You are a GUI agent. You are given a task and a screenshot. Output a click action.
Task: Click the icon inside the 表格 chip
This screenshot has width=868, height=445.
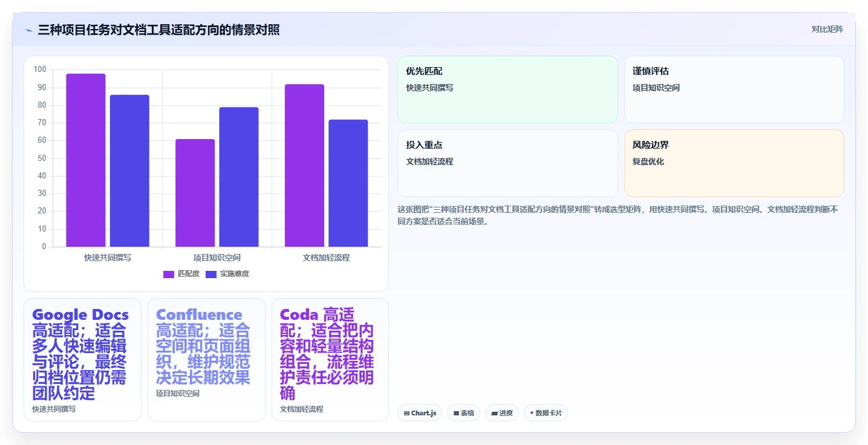coord(456,414)
